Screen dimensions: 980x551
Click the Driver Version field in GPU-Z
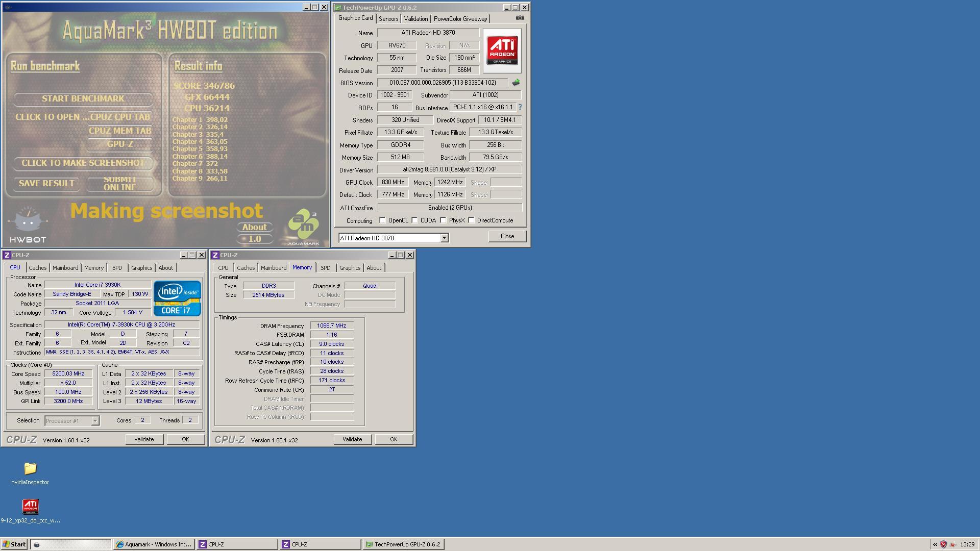pyautogui.click(x=449, y=169)
